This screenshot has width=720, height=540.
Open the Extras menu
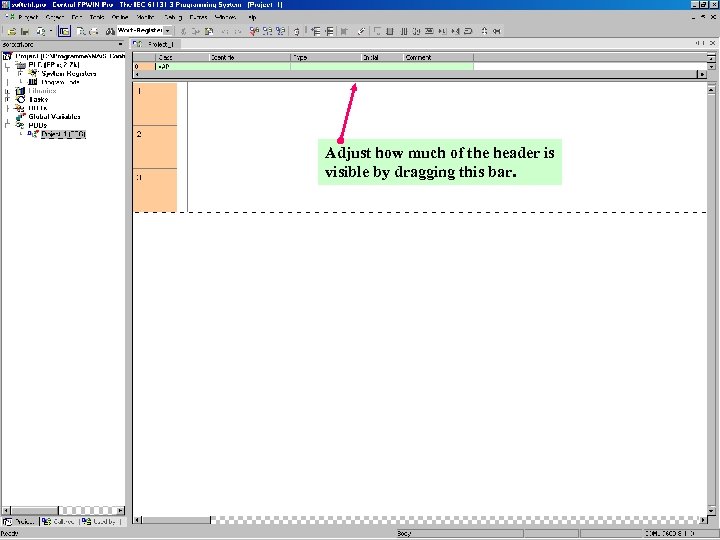[x=198, y=17]
